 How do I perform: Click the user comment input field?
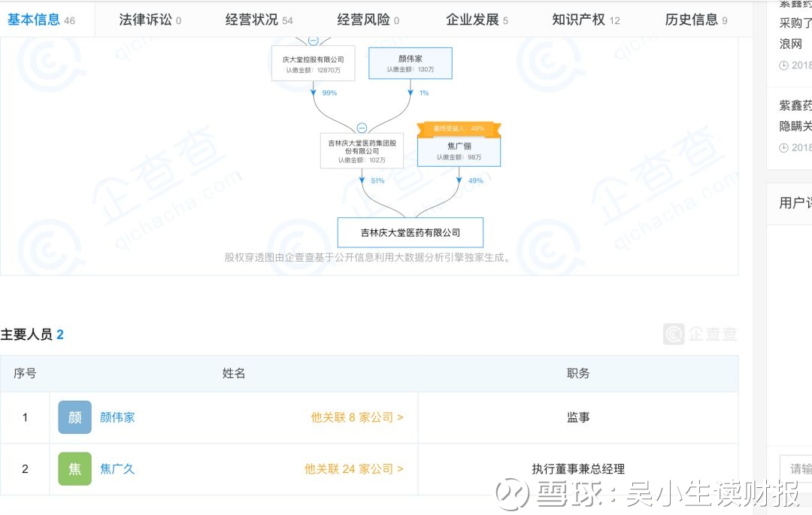coord(795,468)
